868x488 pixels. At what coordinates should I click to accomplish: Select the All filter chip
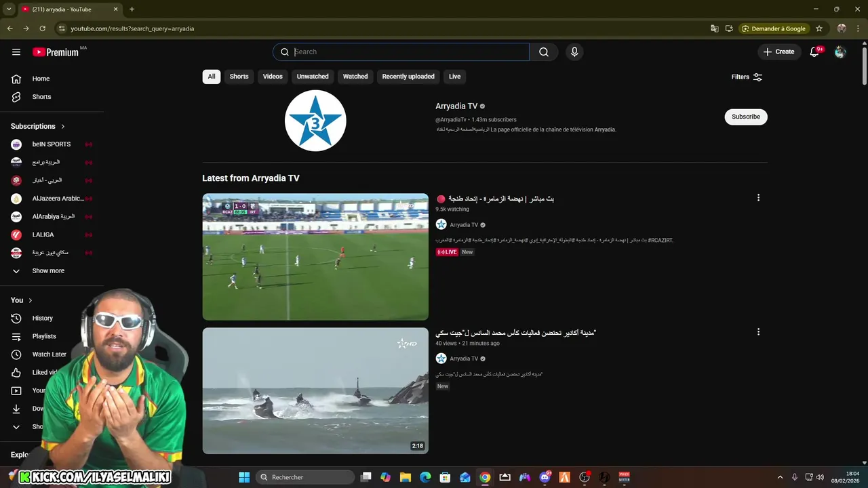(x=212, y=77)
